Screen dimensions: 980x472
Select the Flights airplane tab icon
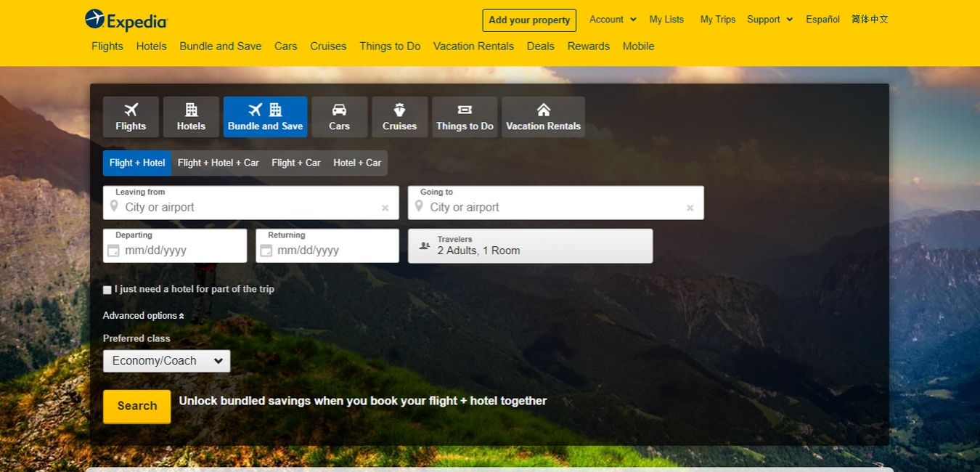click(x=131, y=110)
